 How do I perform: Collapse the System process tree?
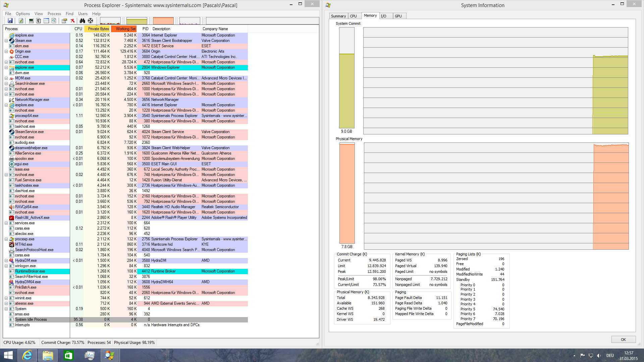click(x=6, y=309)
